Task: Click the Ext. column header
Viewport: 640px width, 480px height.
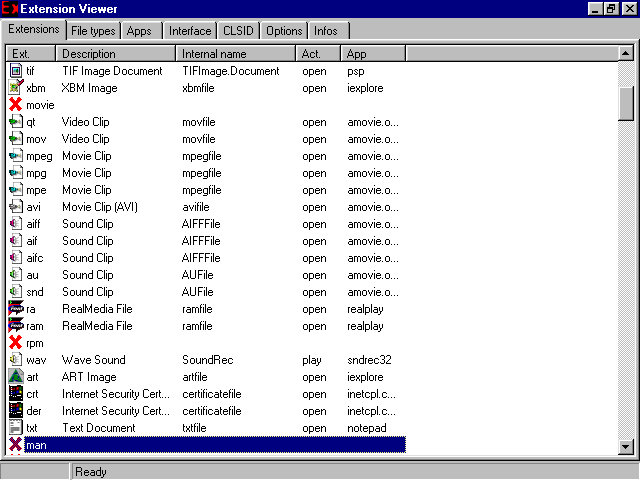Action: [x=31, y=53]
